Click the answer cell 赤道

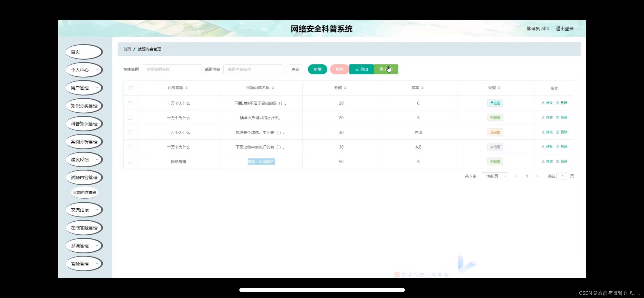tap(418, 132)
